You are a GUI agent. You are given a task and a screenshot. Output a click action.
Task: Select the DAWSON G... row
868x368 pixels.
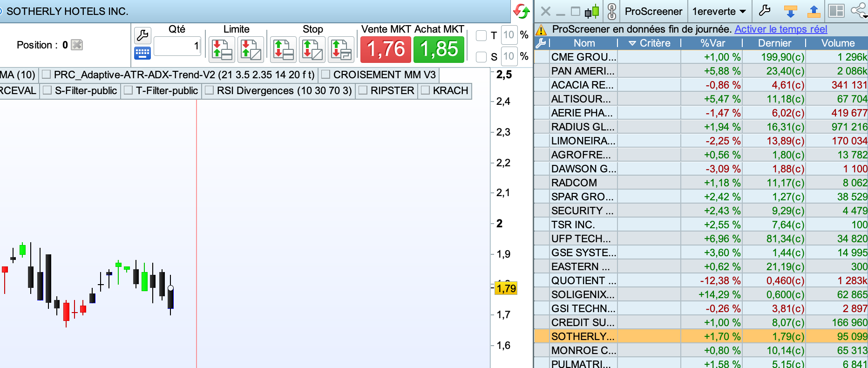[701, 169]
